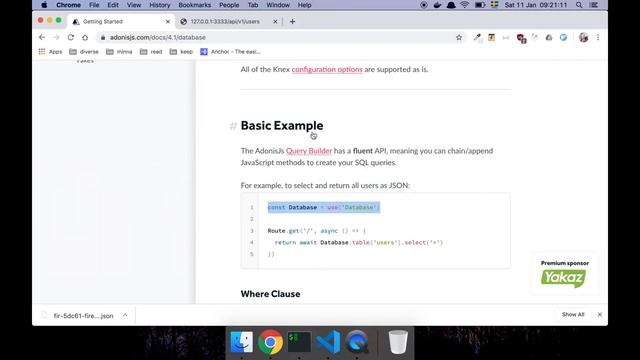Open QuickTime Player from the Dock
Image resolution: width=640 pixels, height=360 pixels.
[x=357, y=342]
